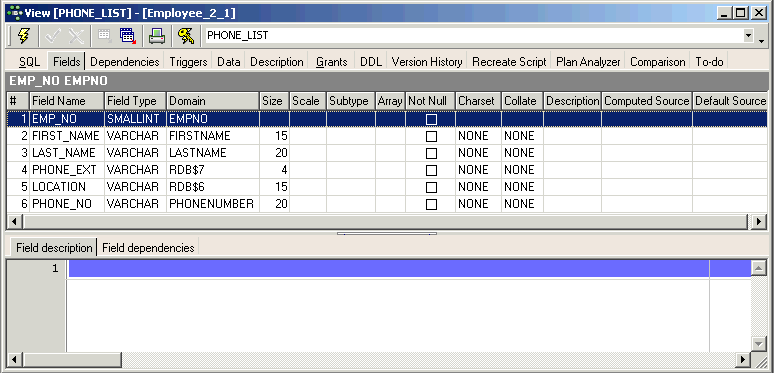The width and height of the screenshot is (774, 373).
Task: Switch to the Triggers tab
Action: [189, 62]
